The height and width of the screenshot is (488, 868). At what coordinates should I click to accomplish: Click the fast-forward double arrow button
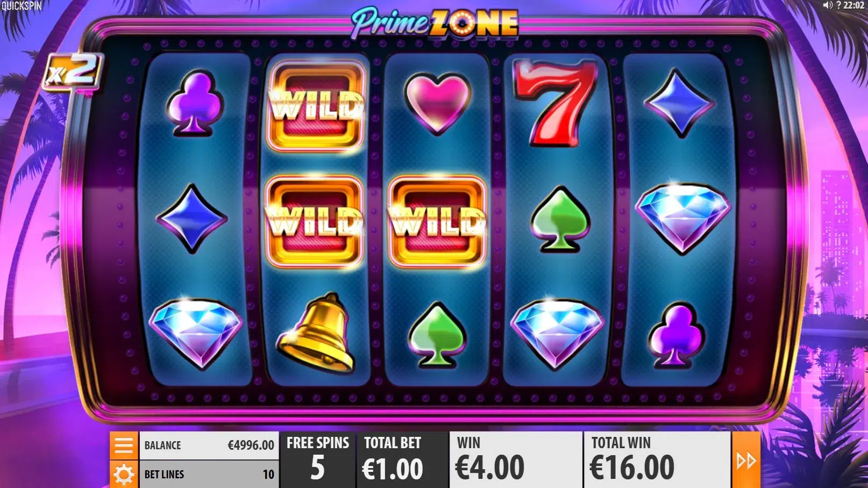click(746, 461)
